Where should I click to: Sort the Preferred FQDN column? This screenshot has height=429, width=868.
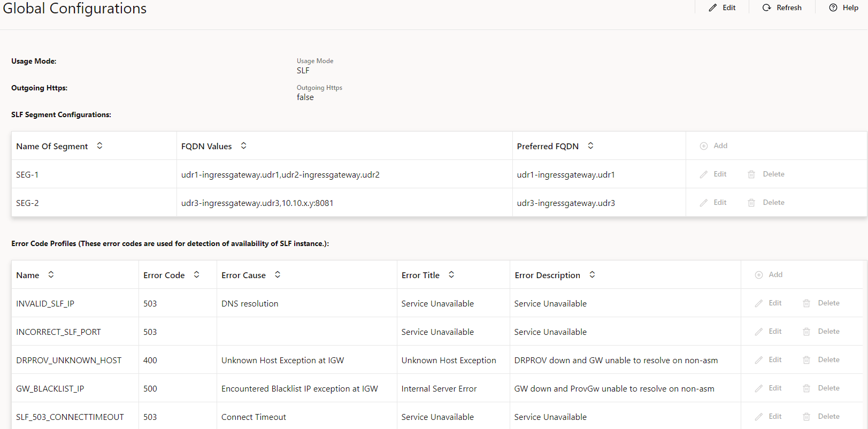[x=590, y=146]
